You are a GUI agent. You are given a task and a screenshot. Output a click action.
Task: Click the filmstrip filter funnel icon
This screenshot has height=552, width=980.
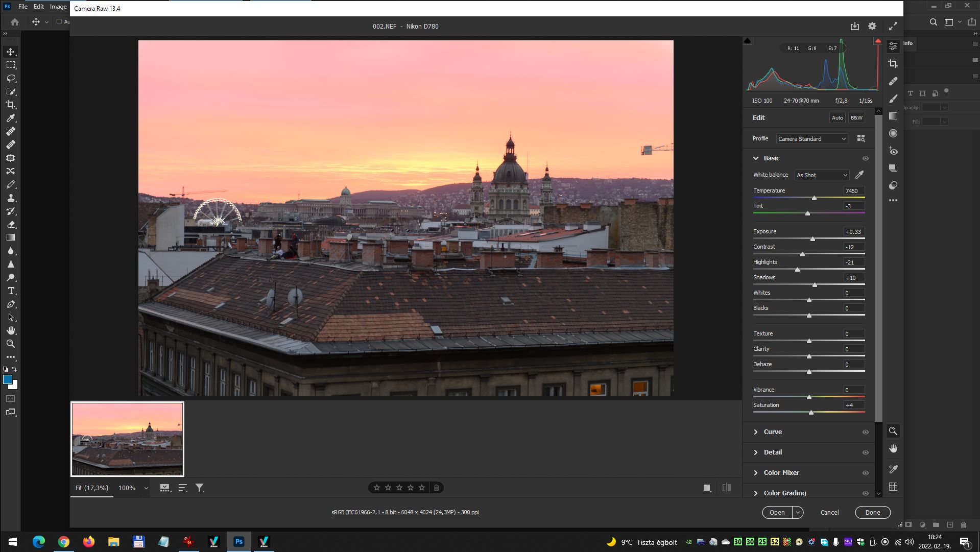(x=200, y=488)
